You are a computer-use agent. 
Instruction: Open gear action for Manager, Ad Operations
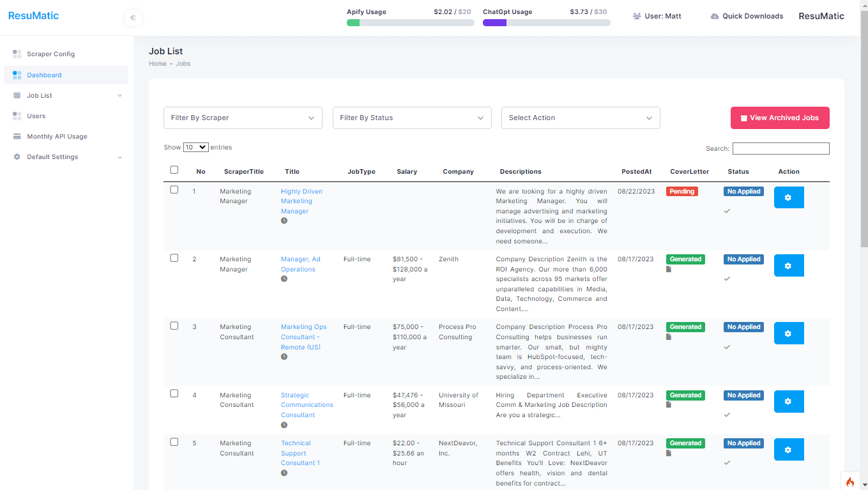coord(789,266)
